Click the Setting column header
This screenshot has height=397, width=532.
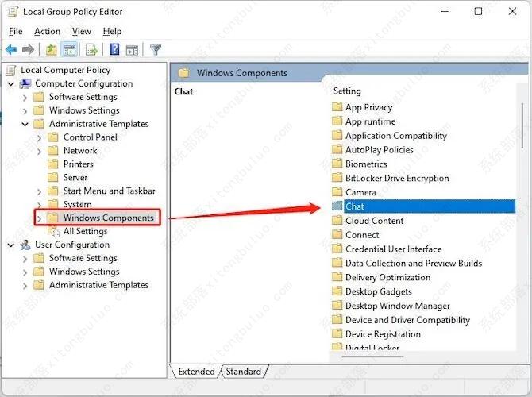pyautogui.click(x=347, y=91)
